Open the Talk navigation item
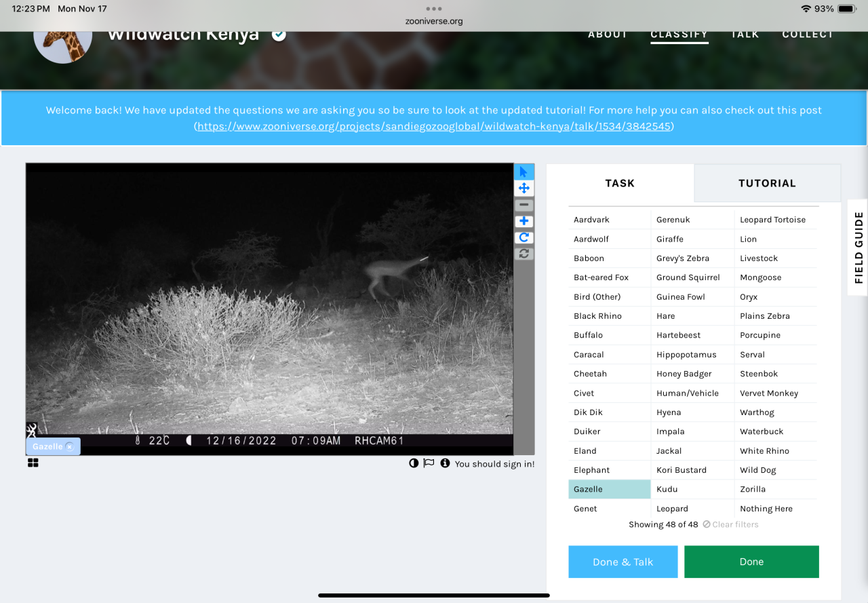This screenshot has height=603, width=868. coord(745,34)
